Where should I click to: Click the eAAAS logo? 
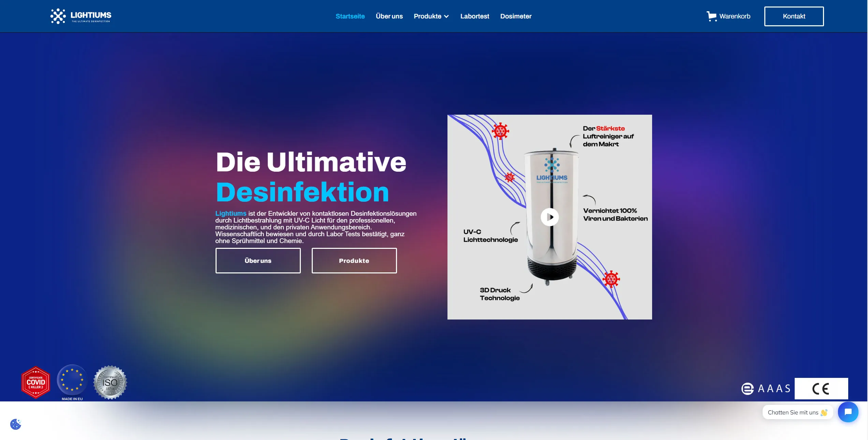(x=766, y=388)
